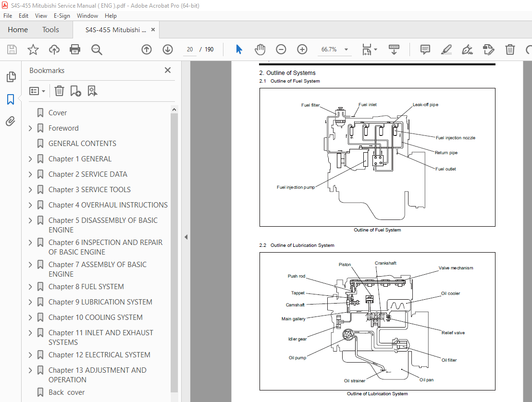Go to Chapter 13 ADJUSTMENT AND OPERATION
The height and width of the screenshot is (402, 532).
(x=98, y=375)
